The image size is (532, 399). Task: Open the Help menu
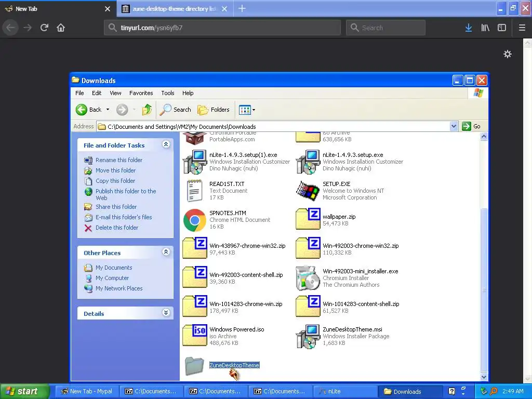188,93
